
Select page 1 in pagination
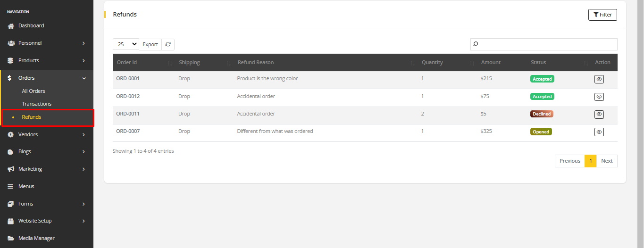pyautogui.click(x=591, y=161)
